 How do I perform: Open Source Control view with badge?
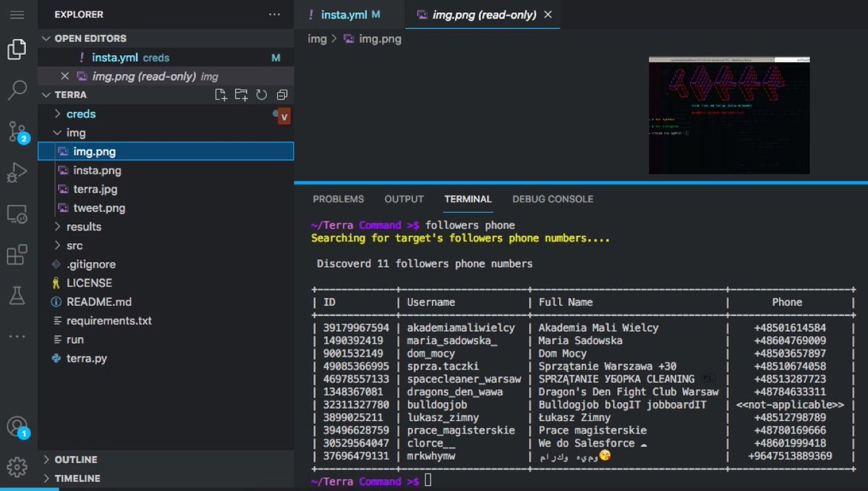coord(17,132)
